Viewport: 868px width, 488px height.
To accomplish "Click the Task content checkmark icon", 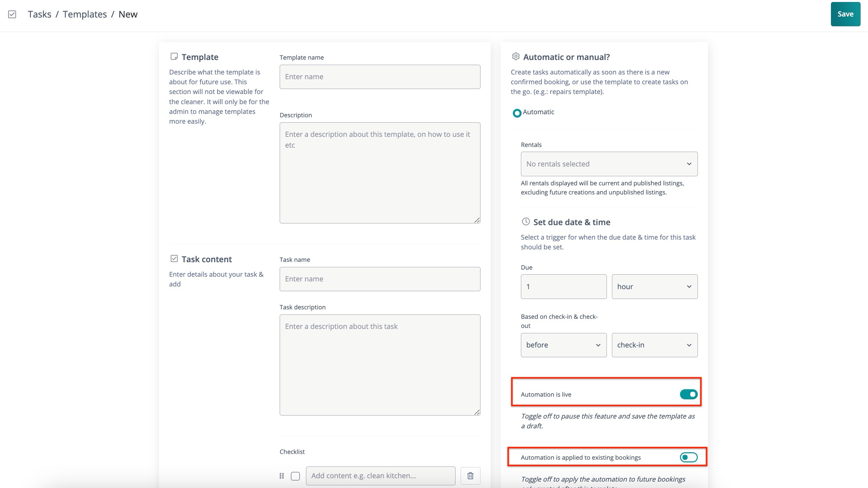I will click(174, 258).
